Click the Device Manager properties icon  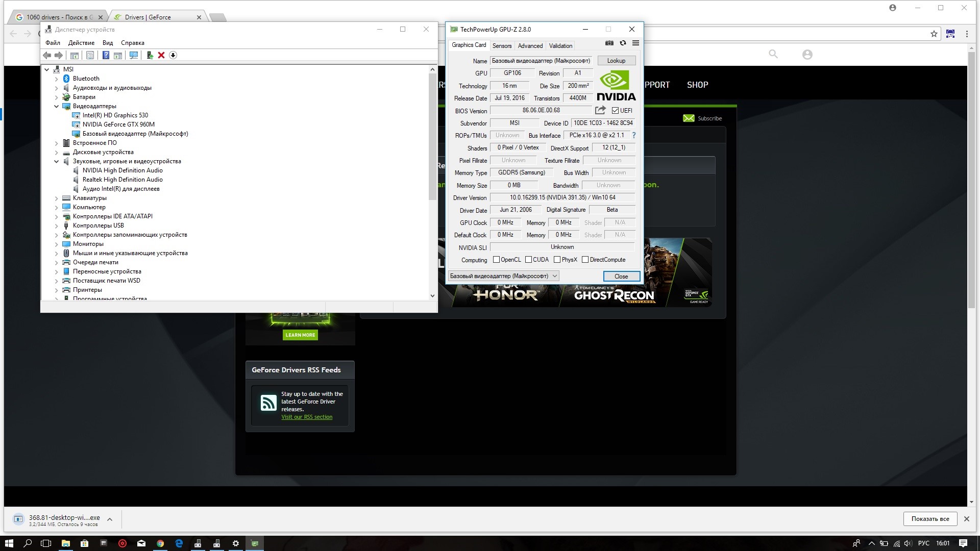pyautogui.click(x=87, y=55)
